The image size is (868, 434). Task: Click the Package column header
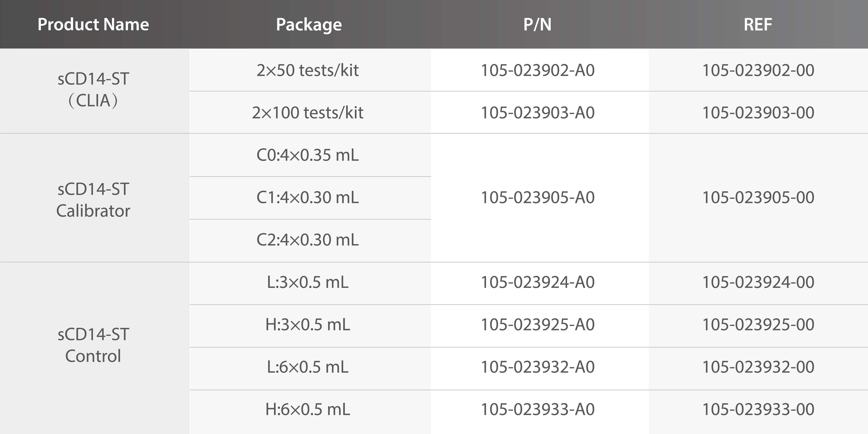point(309,24)
